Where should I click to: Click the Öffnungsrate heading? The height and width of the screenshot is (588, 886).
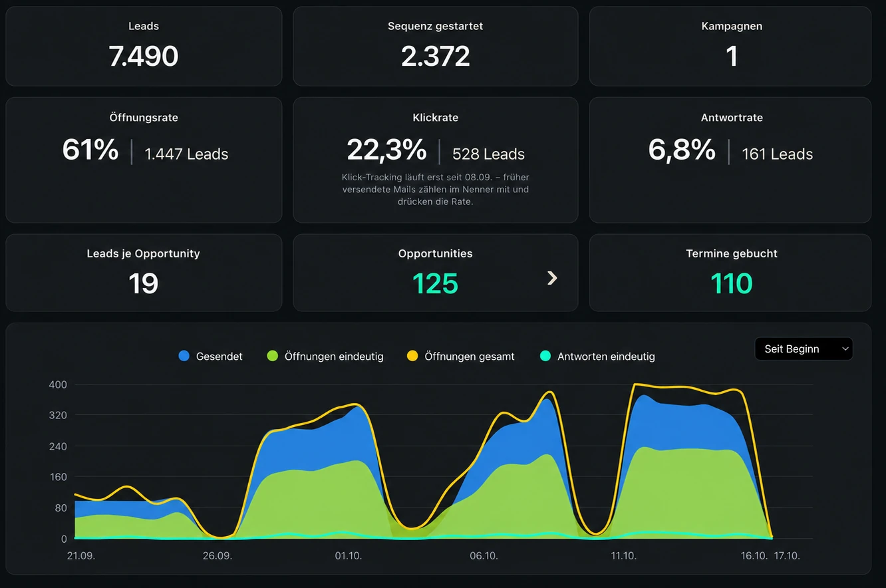144,118
